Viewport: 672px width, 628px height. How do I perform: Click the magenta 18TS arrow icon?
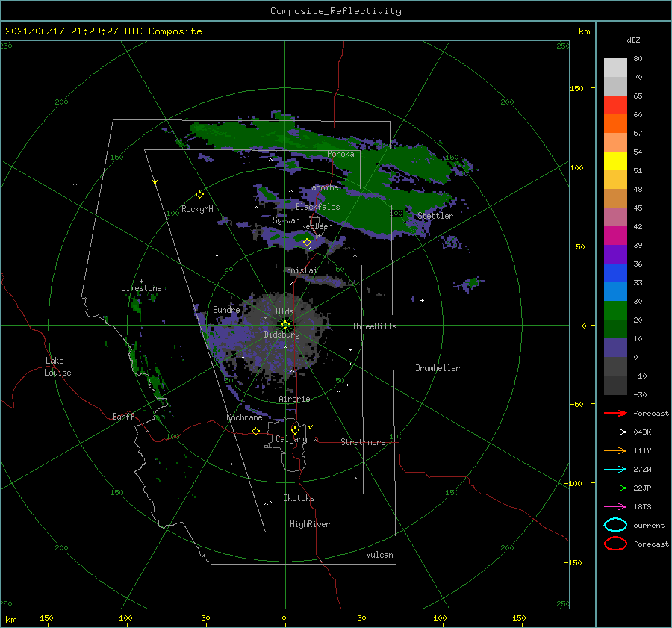coord(615,507)
